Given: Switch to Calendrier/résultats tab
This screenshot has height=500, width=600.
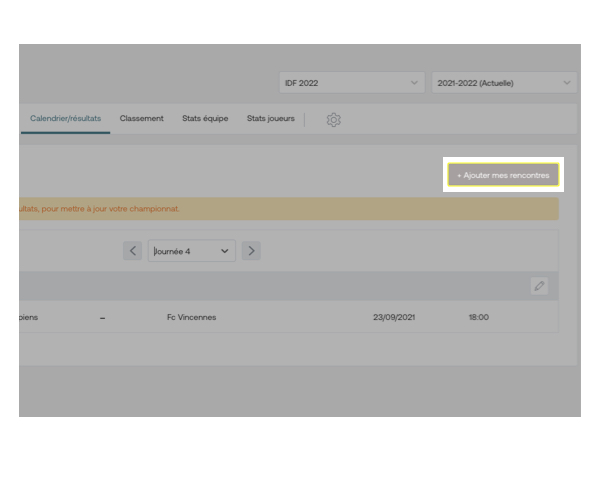Looking at the screenshot, I should [65, 119].
